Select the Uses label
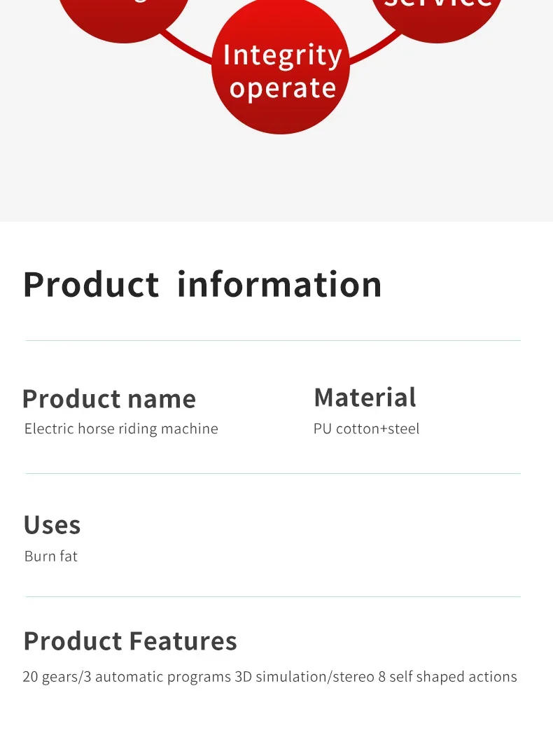Viewport: 553px width, 756px height. click(52, 525)
